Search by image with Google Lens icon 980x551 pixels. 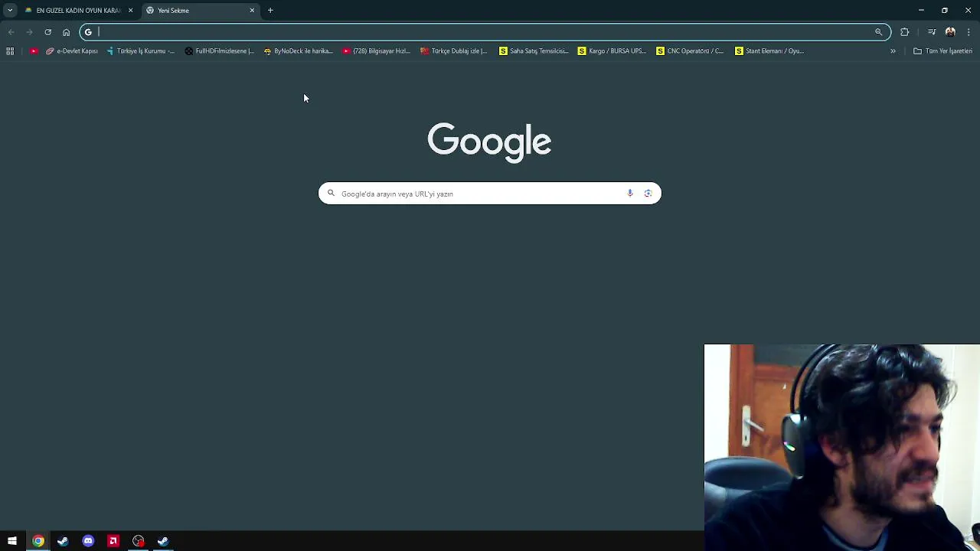tap(648, 193)
